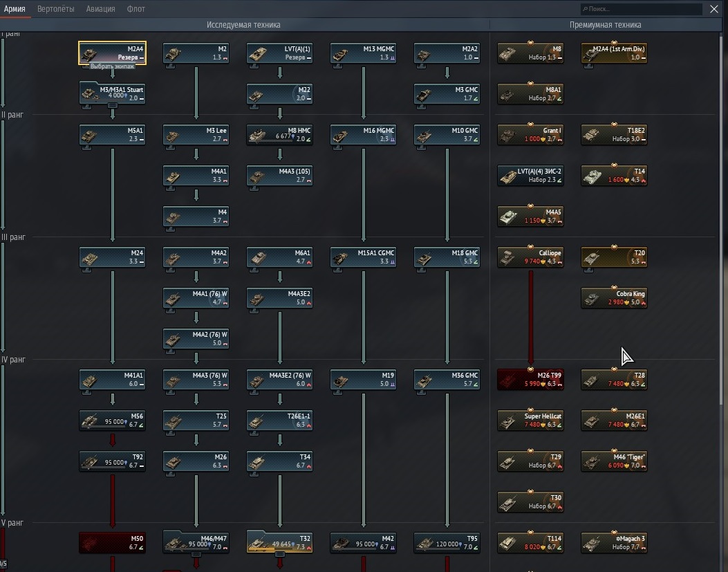Open the Calliope premium card
This screenshot has width=728, height=572.
click(530, 257)
